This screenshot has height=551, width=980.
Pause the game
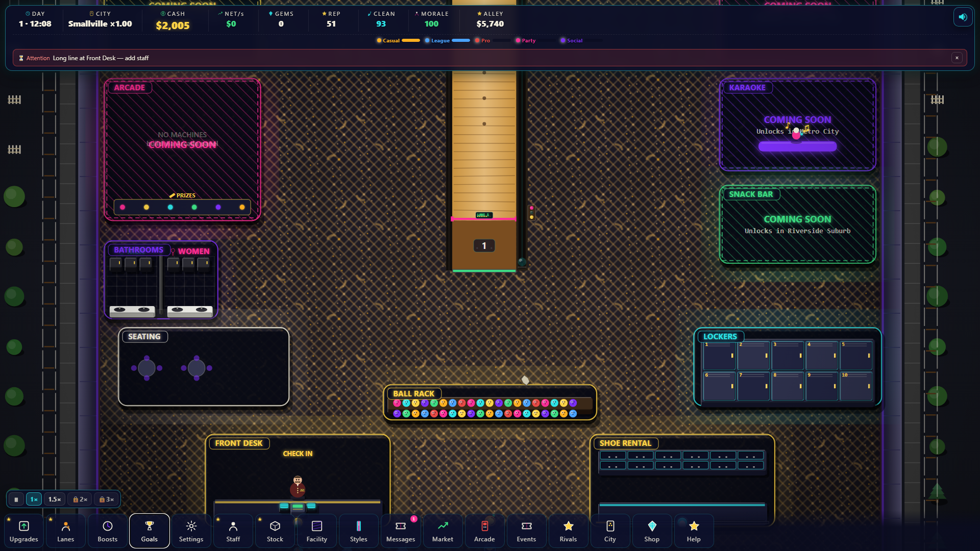tap(16, 499)
